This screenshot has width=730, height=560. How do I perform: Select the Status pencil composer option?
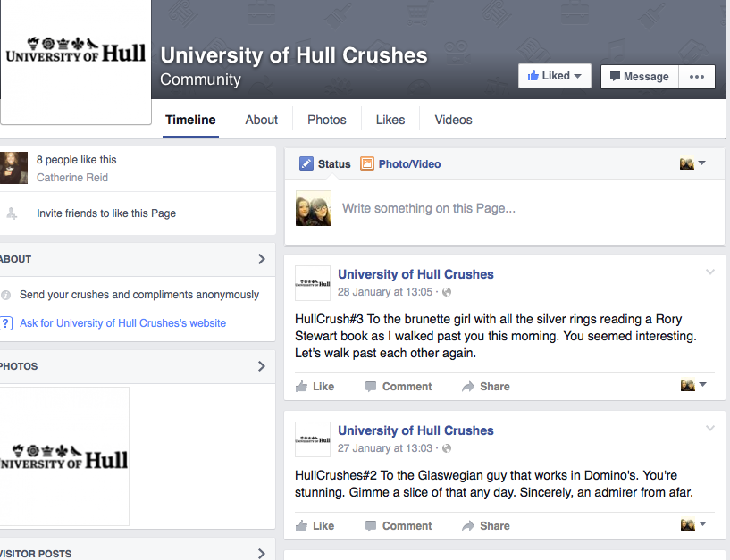pyautogui.click(x=325, y=164)
